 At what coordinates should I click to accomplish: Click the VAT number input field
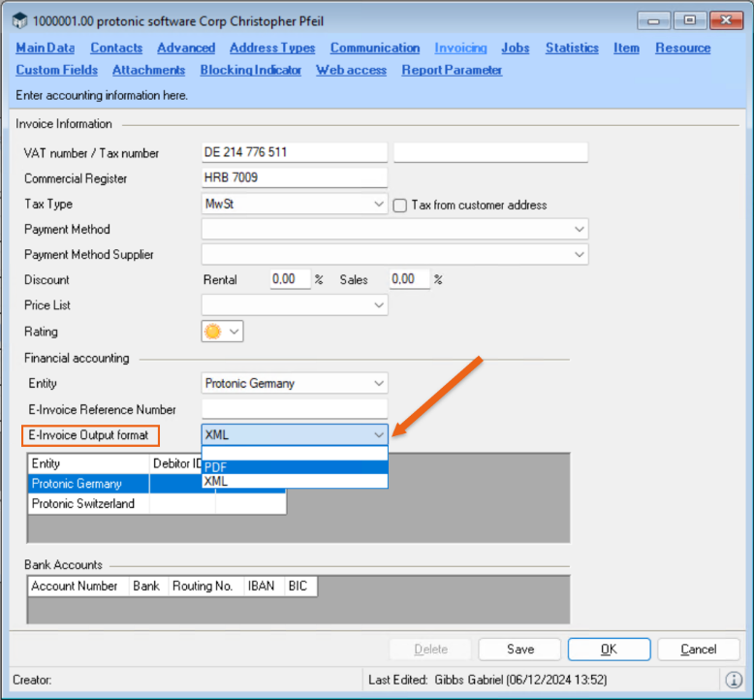[x=294, y=152]
